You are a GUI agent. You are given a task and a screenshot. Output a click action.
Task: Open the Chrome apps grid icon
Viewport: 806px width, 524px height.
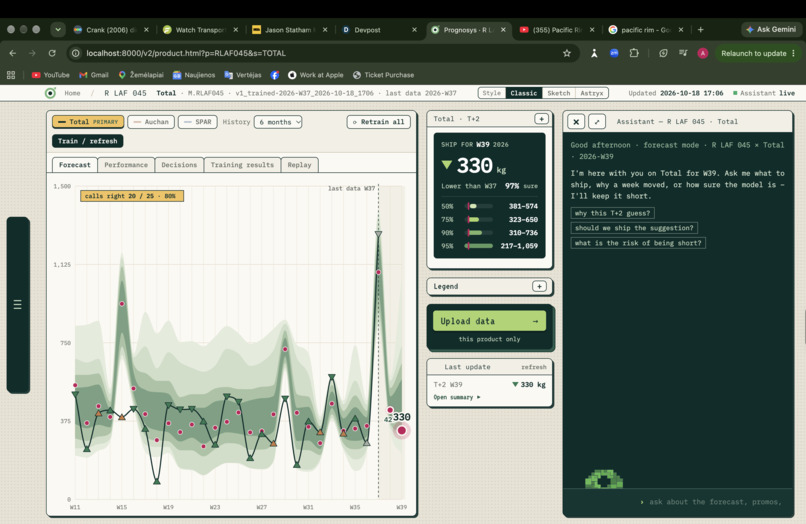click(11, 75)
